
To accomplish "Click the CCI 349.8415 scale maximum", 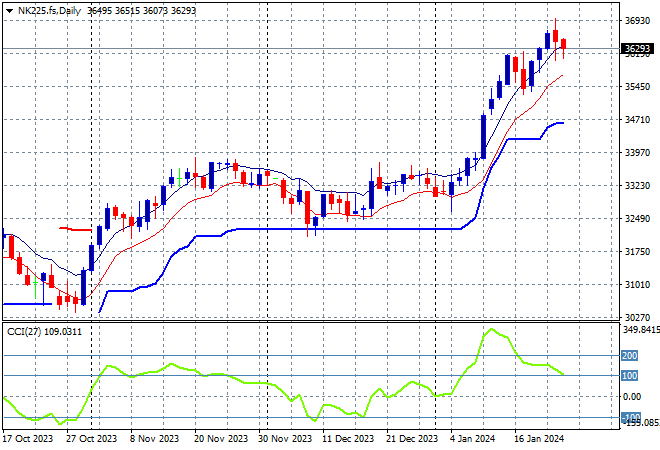I will click(x=641, y=330).
